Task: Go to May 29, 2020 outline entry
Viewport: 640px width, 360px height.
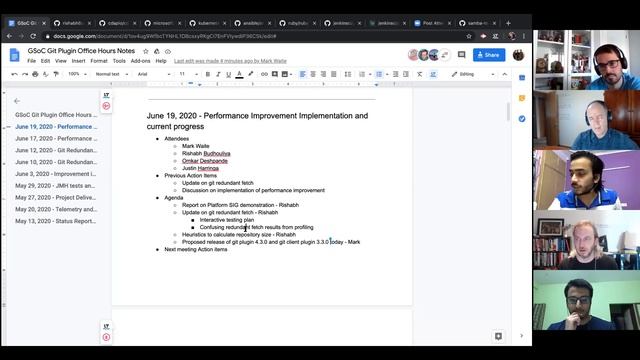Action: tap(55, 186)
